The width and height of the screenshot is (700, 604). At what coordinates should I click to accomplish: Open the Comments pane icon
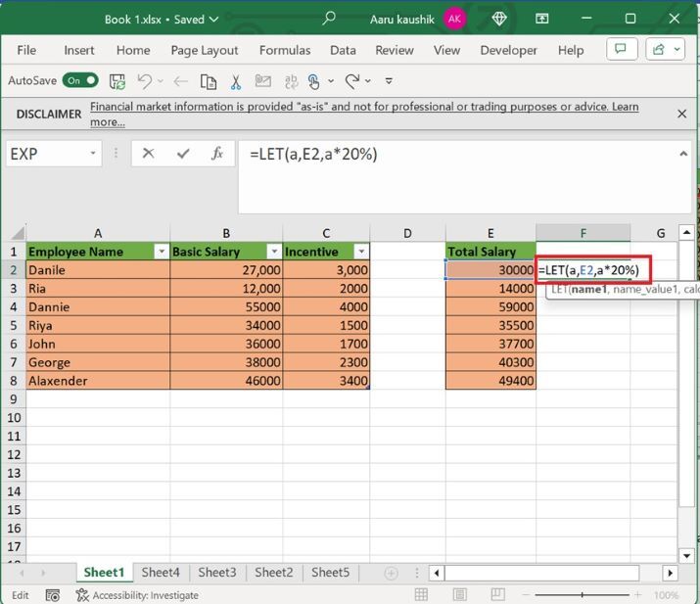[x=619, y=50]
